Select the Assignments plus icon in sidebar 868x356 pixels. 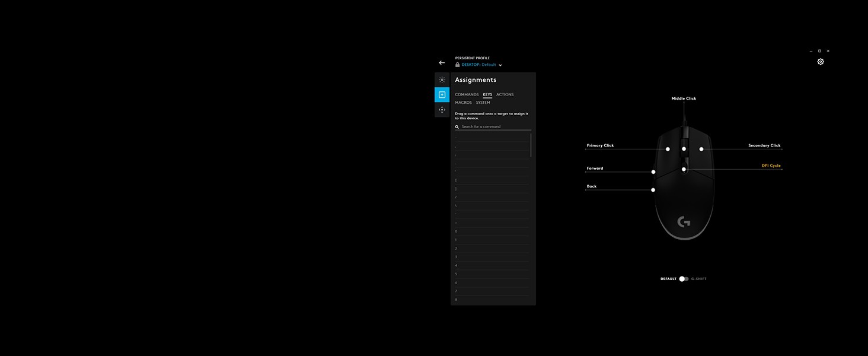[442, 95]
